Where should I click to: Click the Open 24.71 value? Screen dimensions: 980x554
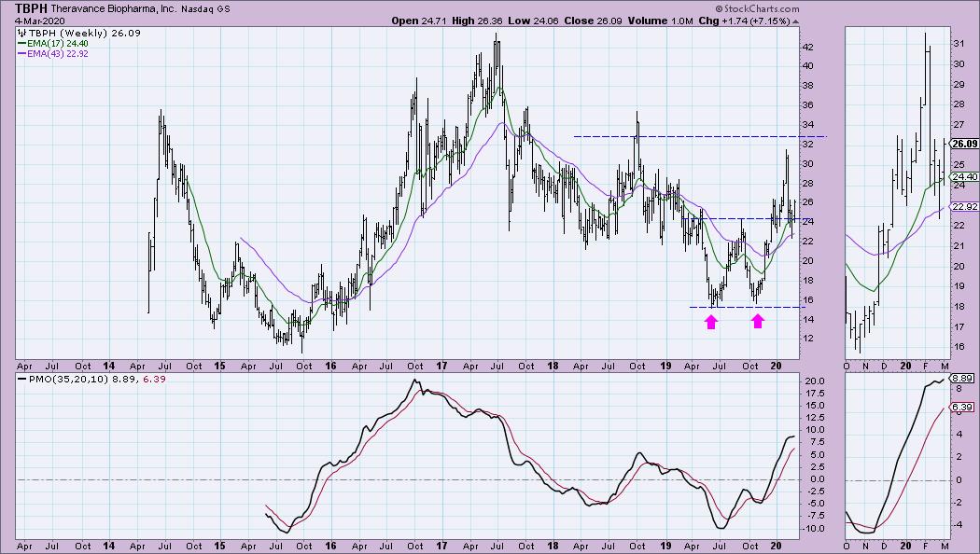pyautogui.click(x=419, y=21)
